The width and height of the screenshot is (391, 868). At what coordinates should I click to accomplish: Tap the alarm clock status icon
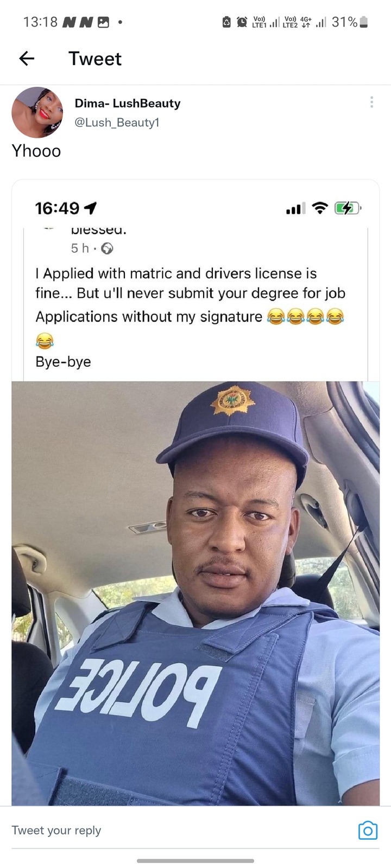[242, 22]
